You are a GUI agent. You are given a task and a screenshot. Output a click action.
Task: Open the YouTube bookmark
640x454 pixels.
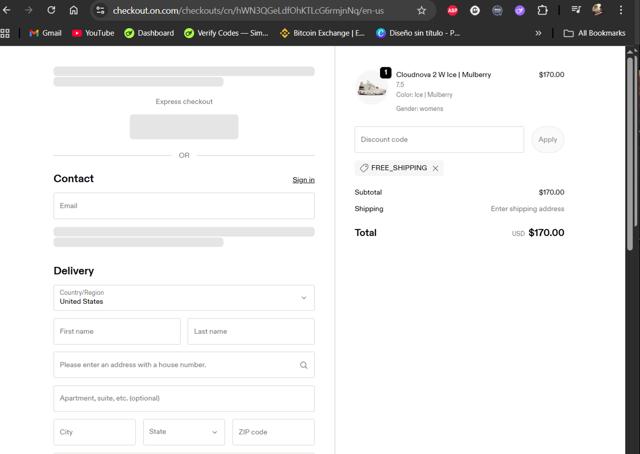tap(93, 33)
